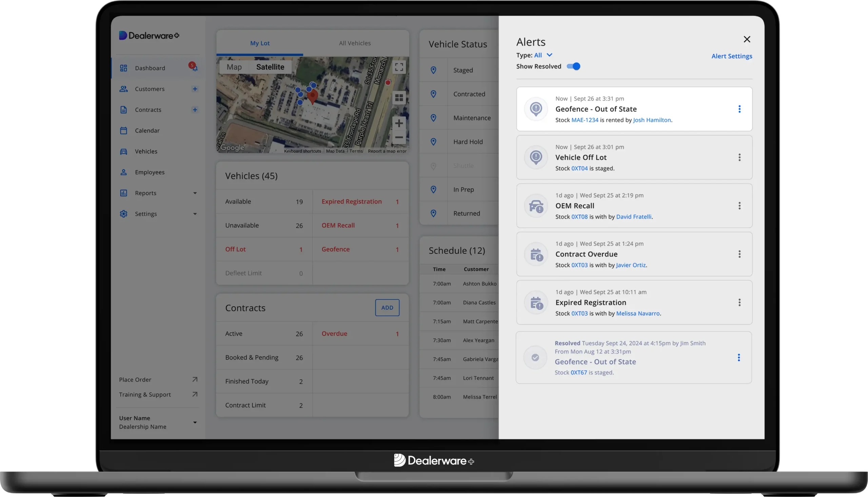Add a new customer with plus icon

click(x=195, y=89)
